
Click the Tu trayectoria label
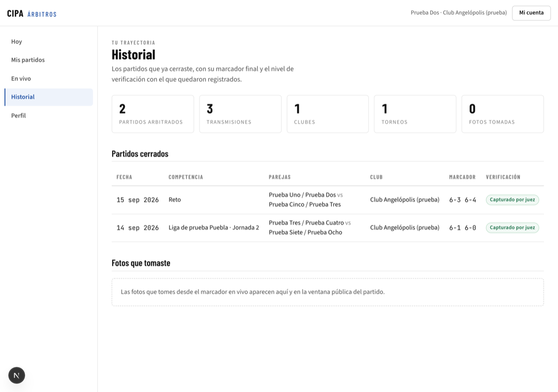tap(133, 43)
